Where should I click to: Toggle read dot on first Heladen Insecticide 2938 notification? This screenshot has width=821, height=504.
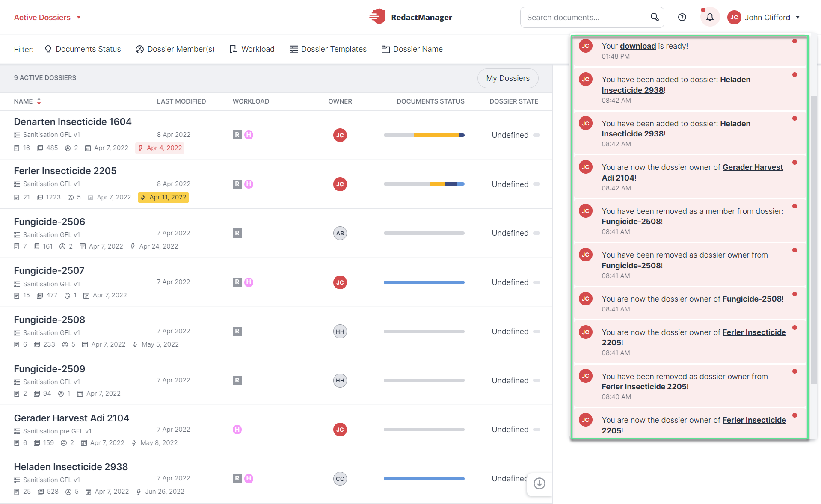794,75
